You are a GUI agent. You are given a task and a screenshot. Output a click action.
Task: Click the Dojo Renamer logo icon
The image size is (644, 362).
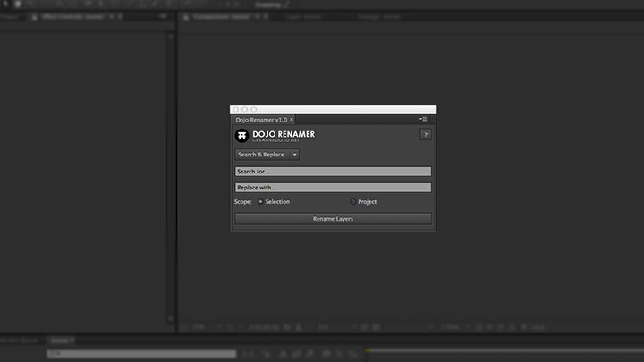pyautogui.click(x=241, y=136)
